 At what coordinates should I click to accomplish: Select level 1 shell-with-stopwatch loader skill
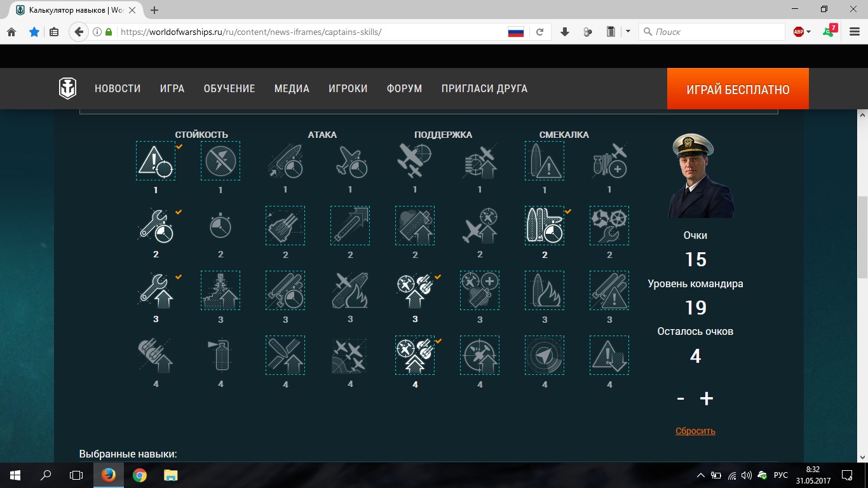[285, 161]
